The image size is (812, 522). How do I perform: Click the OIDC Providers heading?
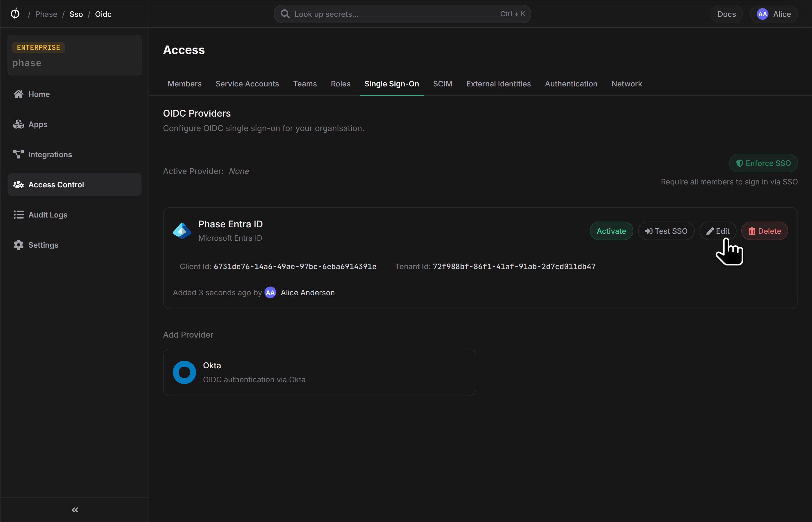pyautogui.click(x=197, y=113)
